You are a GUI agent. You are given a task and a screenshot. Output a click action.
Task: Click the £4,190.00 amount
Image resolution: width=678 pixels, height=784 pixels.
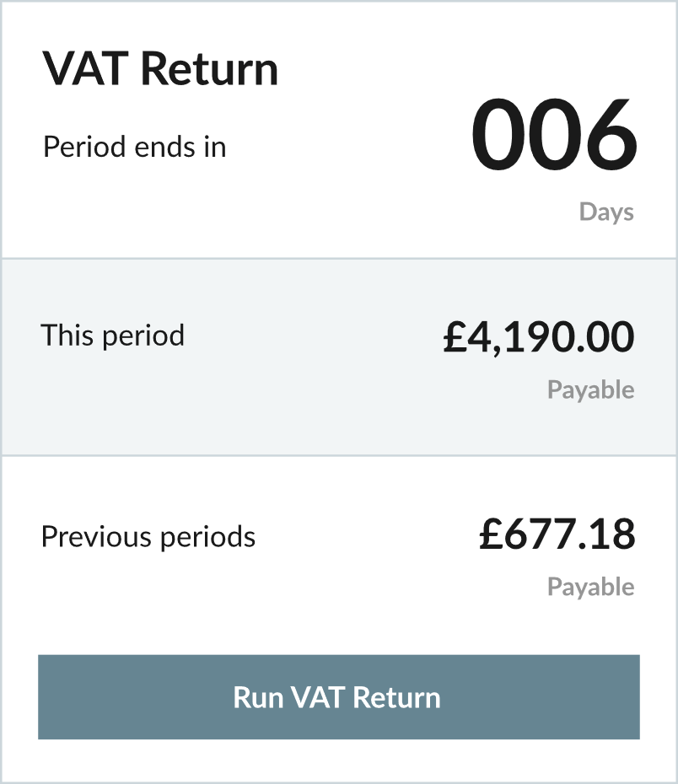click(539, 337)
